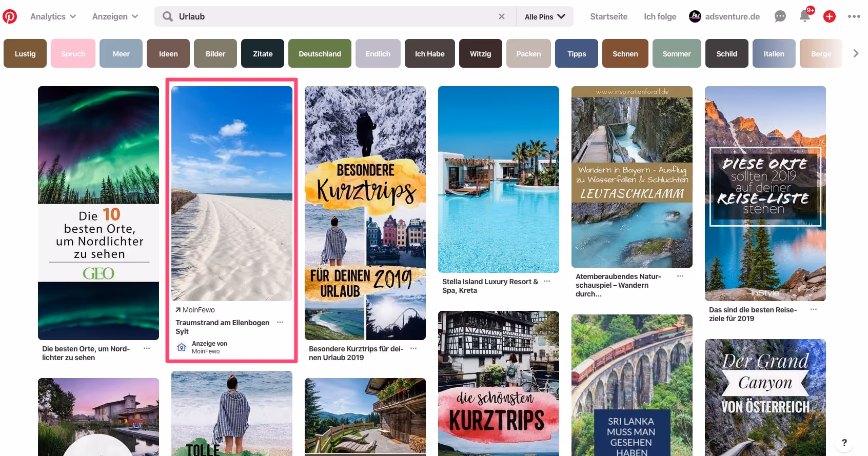Choose the Witzig chip

click(481, 53)
